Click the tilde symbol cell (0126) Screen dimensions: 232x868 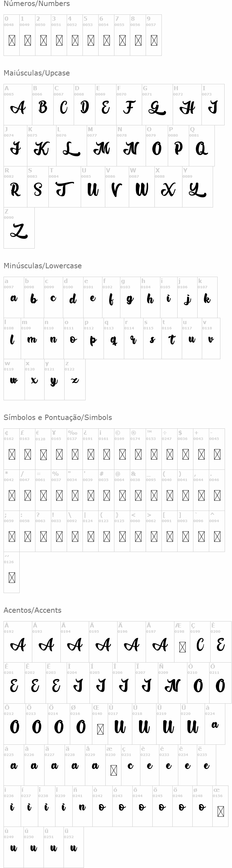click(x=12, y=572)
